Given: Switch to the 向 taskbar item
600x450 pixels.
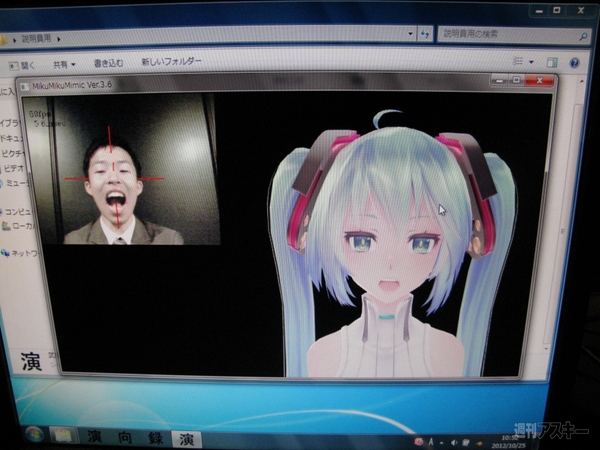Looking at the screenshot, I should (x=125, y=437).
